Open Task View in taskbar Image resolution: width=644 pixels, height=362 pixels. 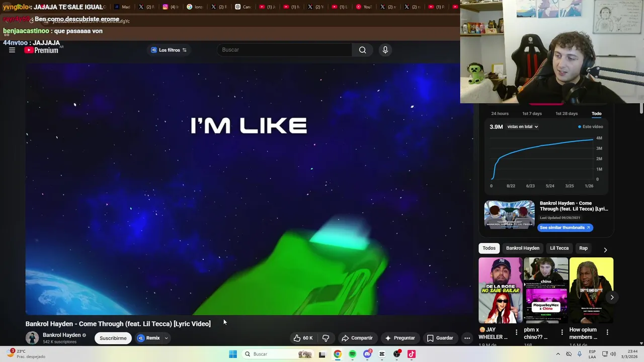(x=322, y=354)
